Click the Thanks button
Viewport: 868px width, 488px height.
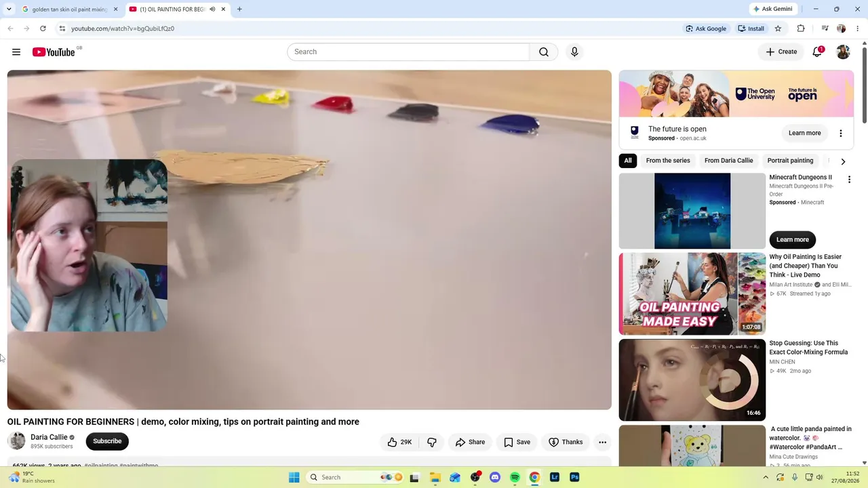tap(566, 442)
